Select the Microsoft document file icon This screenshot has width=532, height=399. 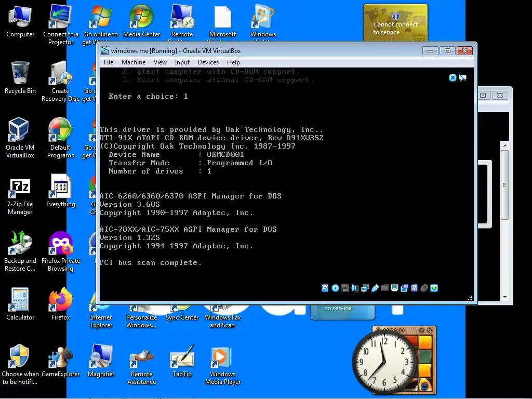coord(222,22)
